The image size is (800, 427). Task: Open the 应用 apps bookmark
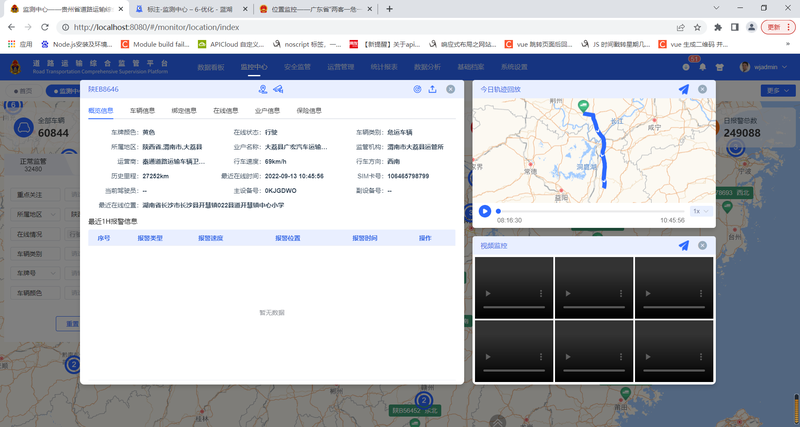(x=21, y=44)
